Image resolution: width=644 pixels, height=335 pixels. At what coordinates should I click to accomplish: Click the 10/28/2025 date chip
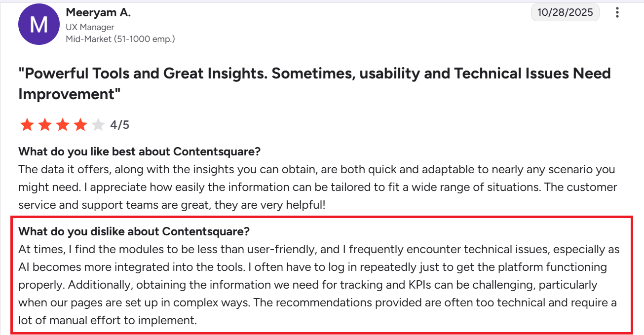(565, 12)
